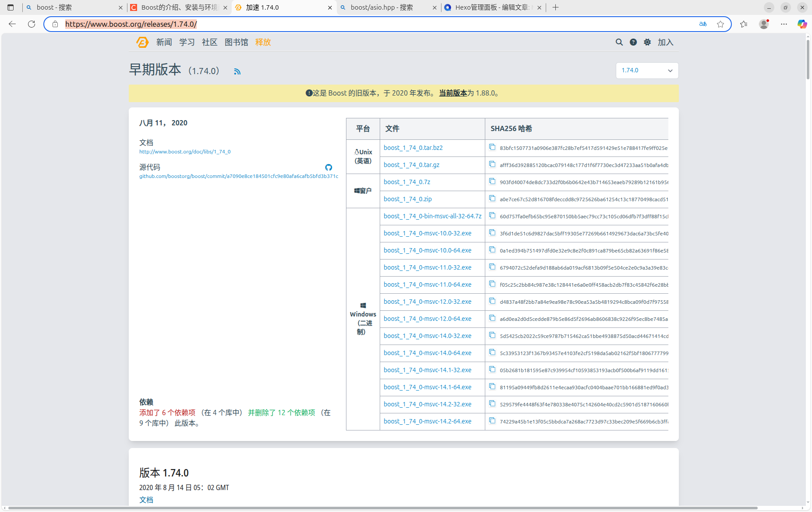Open browser favorites list icon

pyautogui.click(x=744, y=24)
